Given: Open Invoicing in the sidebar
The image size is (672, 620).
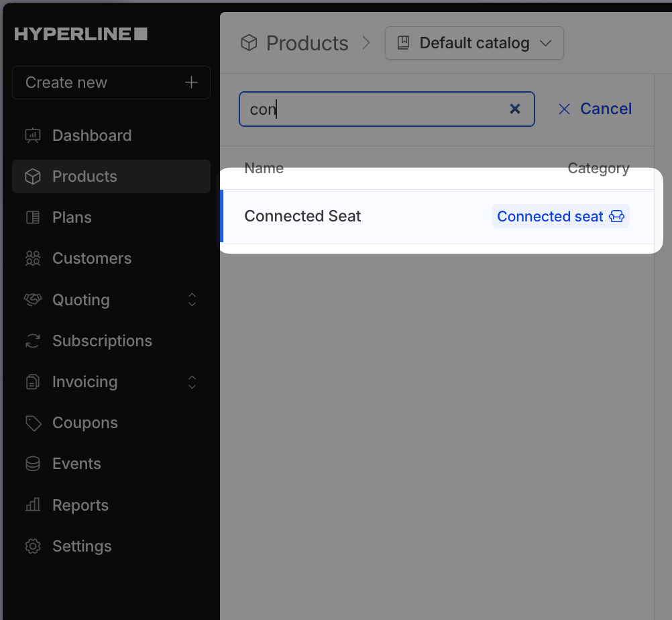Looking at the screenshot, I should point(111,382).
